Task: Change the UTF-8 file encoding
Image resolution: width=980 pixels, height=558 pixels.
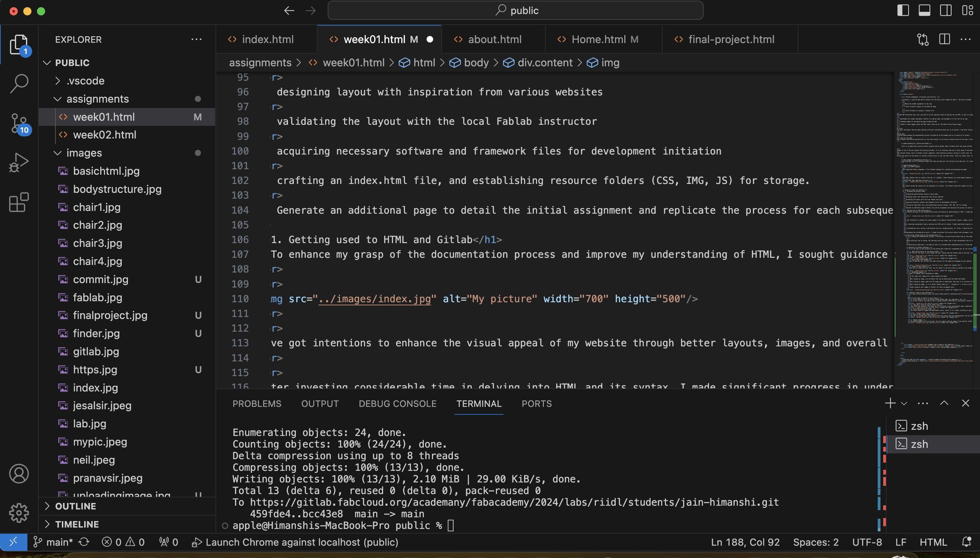Action: [x=866, y=542]
